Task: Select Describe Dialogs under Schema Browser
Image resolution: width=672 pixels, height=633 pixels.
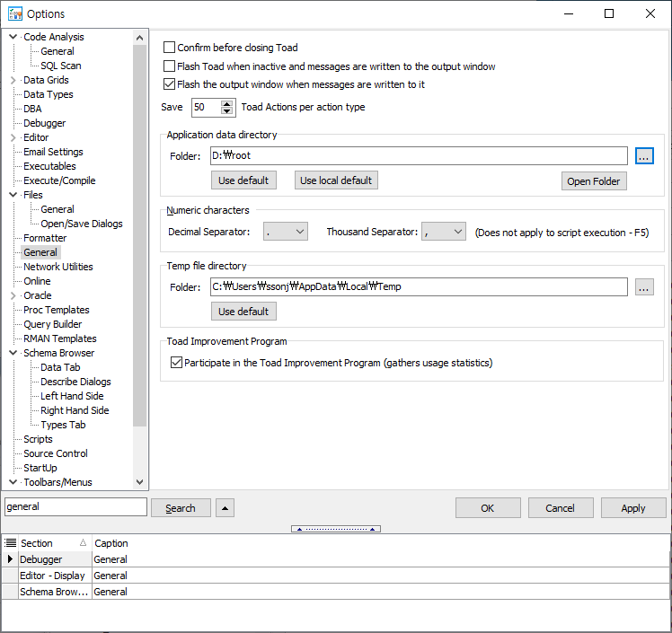Action: click(75, 382)
